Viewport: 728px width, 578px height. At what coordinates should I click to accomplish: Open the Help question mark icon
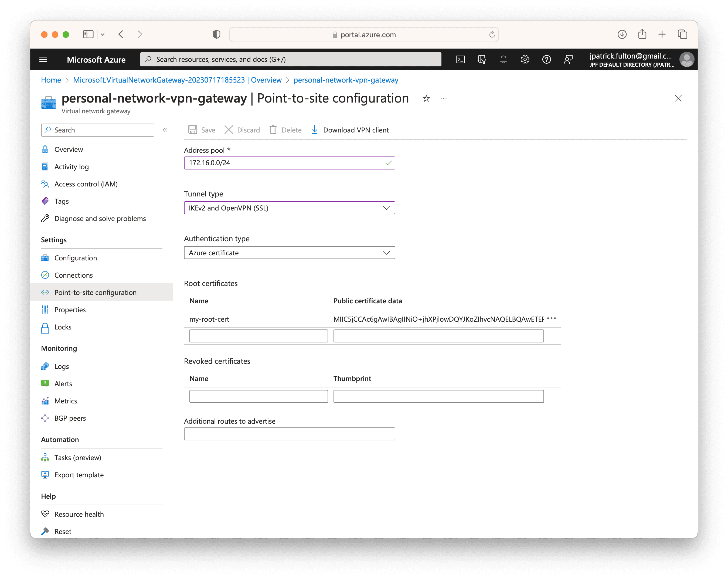coord(546,59)
